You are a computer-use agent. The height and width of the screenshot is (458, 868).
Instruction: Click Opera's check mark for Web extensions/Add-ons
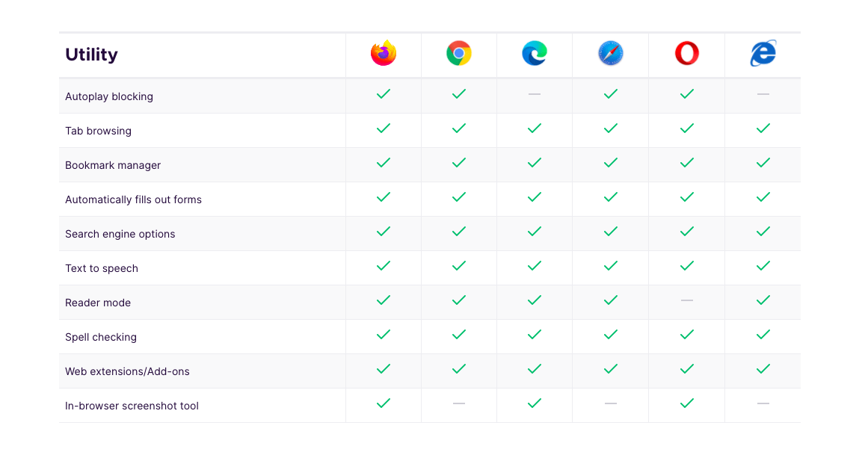click(687, 369)
